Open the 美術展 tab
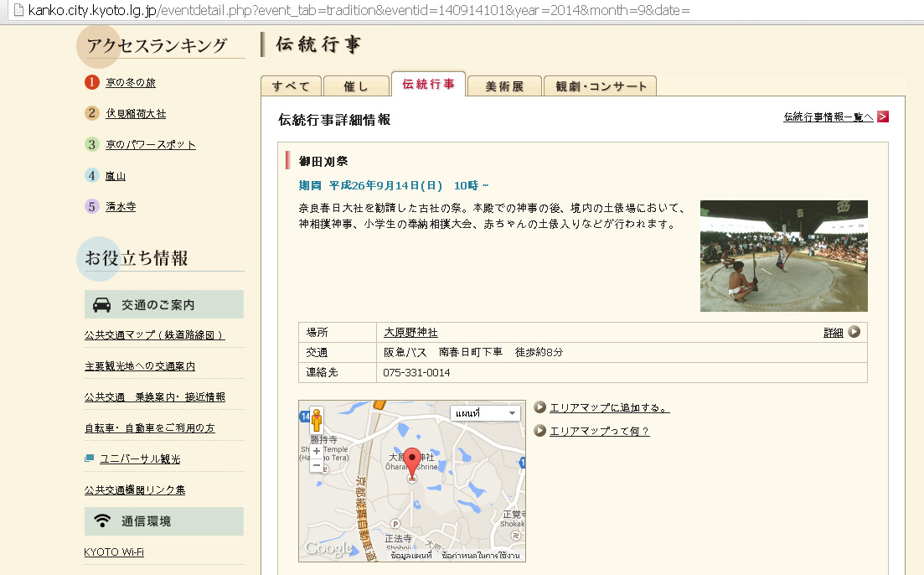 pos(503,86)
